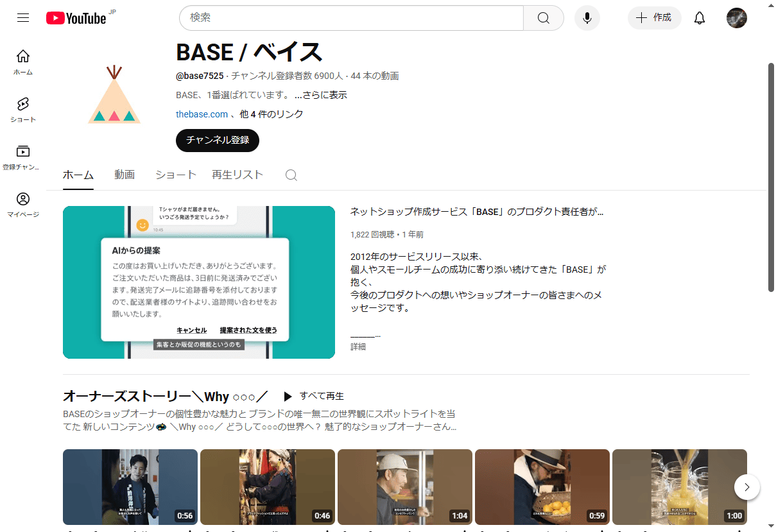
Task: Select the ホーム channel tab
Action: point(78,175)
